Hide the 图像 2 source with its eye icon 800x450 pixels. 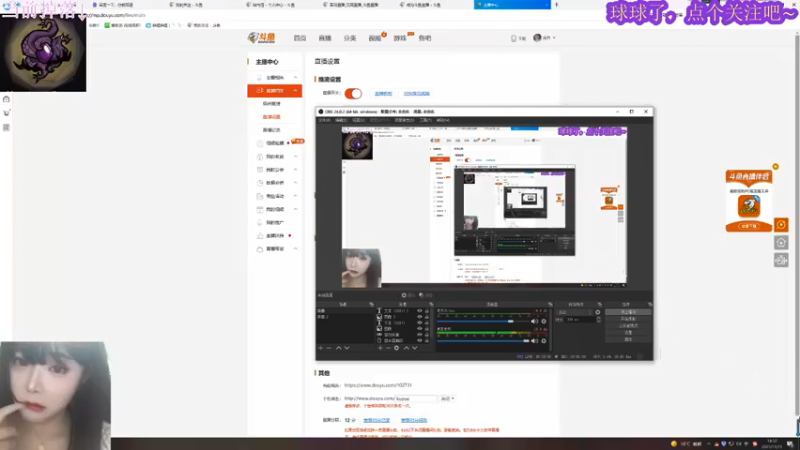tap(419, 317)
